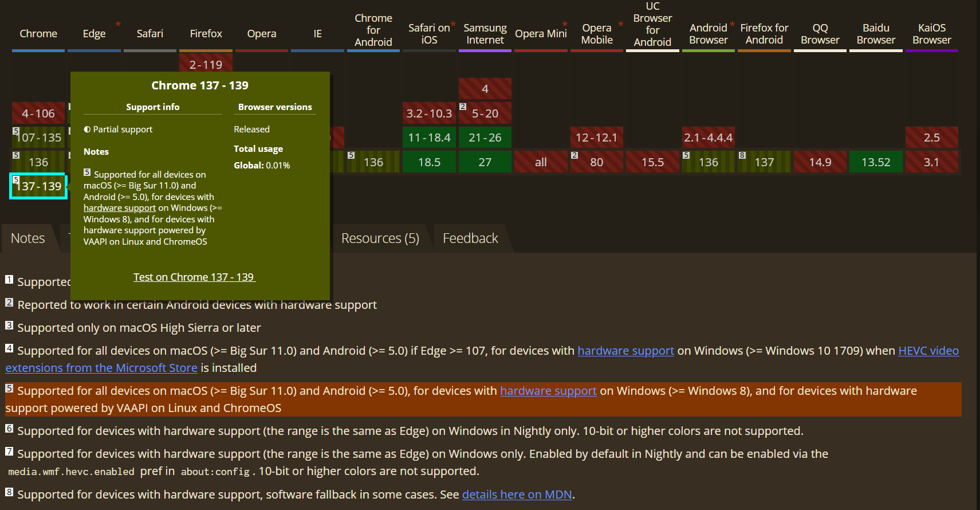Click the about:config code text
Viewport: 980px width, 510px height.
pyautogui.click(x=215, y=472)
